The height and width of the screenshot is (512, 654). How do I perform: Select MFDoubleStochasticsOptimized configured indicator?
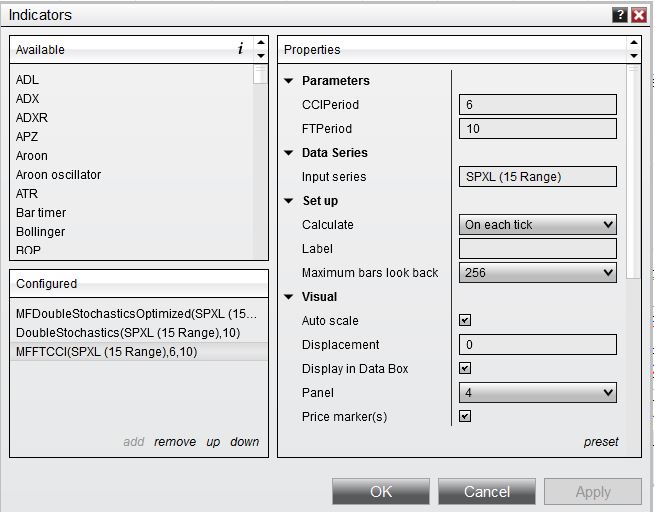138,314
